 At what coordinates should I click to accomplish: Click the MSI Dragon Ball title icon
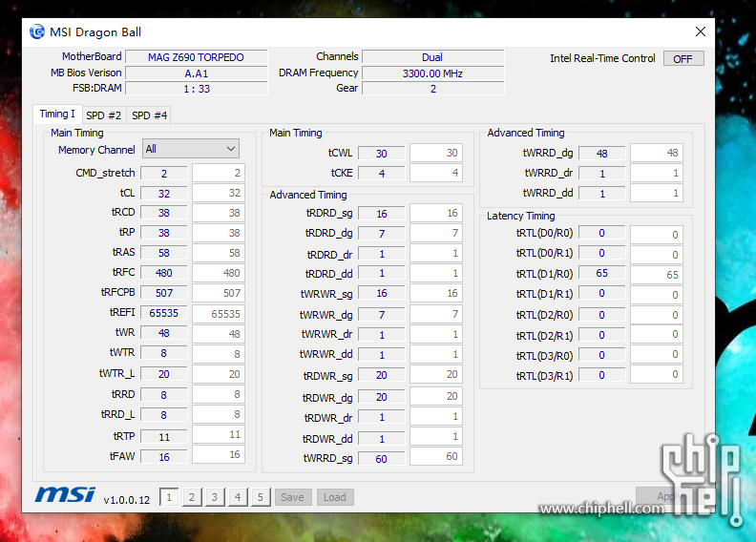[x=37, y=31]
